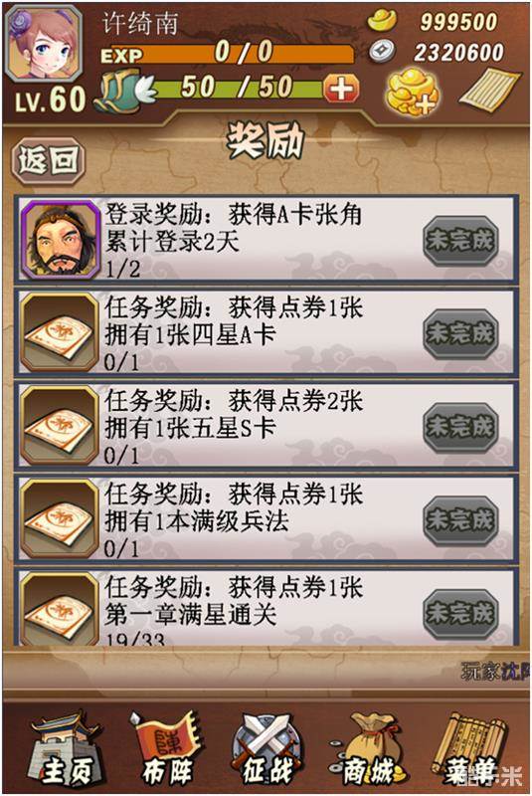Tap the player avatar portrait

pos(44,44)
